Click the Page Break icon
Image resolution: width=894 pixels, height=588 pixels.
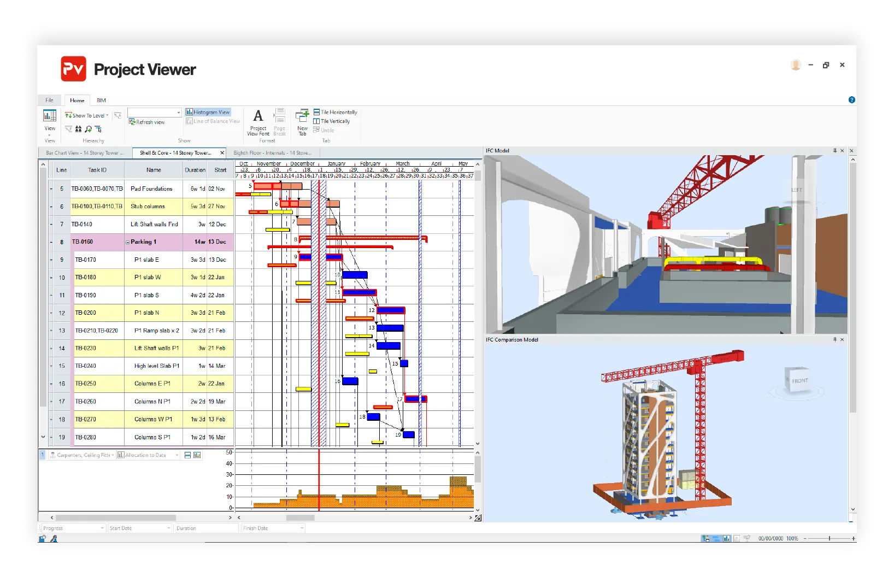pos(279,122)
